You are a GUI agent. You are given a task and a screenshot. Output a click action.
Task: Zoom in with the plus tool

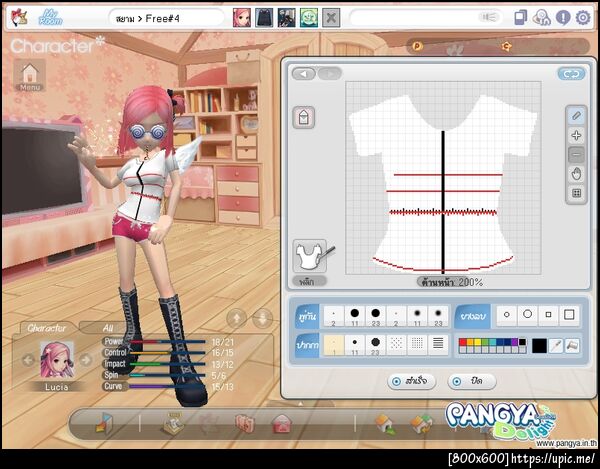point(576,135)
